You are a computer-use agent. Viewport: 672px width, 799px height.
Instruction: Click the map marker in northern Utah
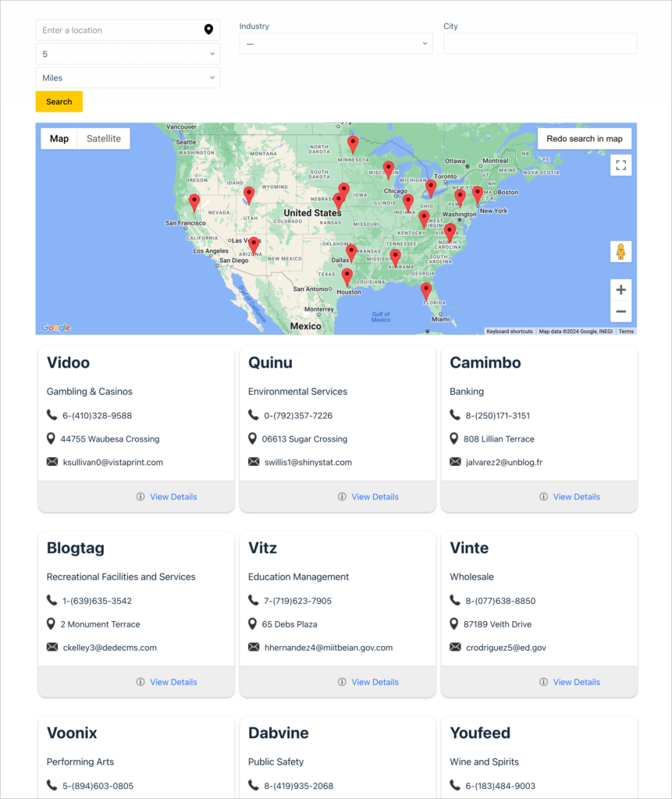[248, 196]
